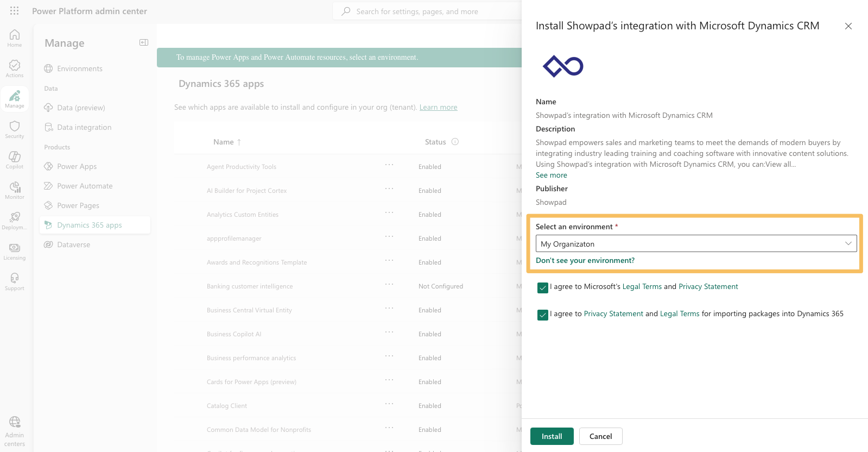Expand the Select an environment dropdown
The image size is (868, 452).
696,244
